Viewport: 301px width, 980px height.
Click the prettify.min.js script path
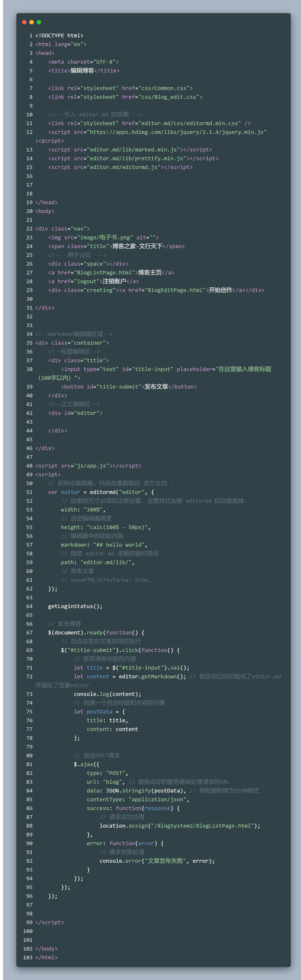click(x=136, y=158)
